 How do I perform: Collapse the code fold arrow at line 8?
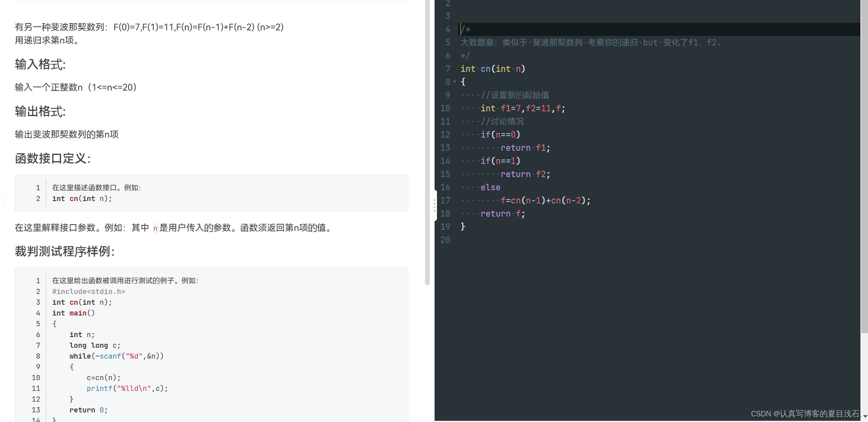pyautogui.click(x=454, y=82)
